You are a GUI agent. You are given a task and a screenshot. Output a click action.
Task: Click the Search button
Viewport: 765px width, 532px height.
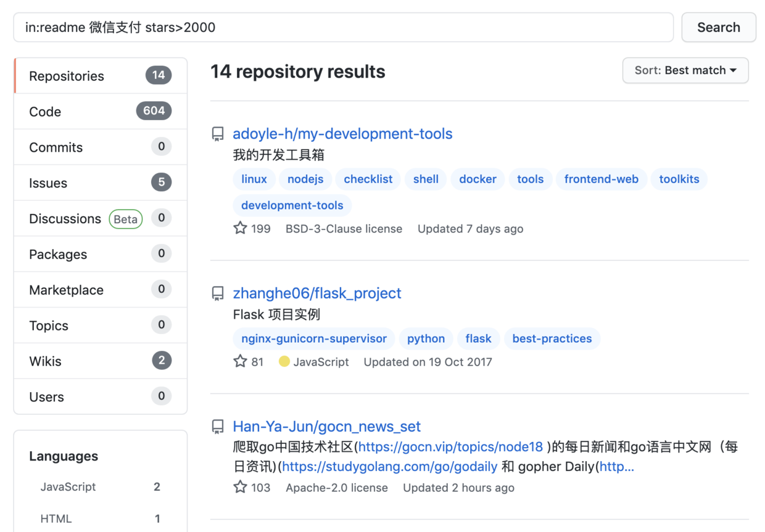(x=719, y=27)
